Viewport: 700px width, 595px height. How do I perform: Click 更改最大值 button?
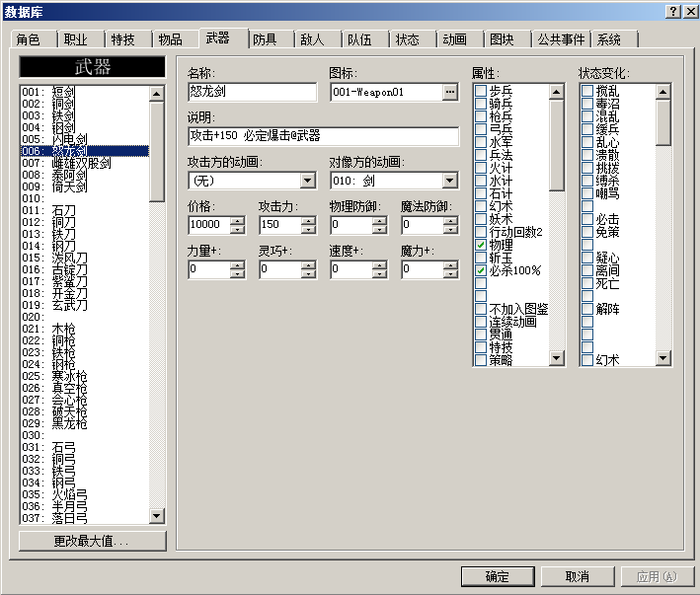click(93, 541)
